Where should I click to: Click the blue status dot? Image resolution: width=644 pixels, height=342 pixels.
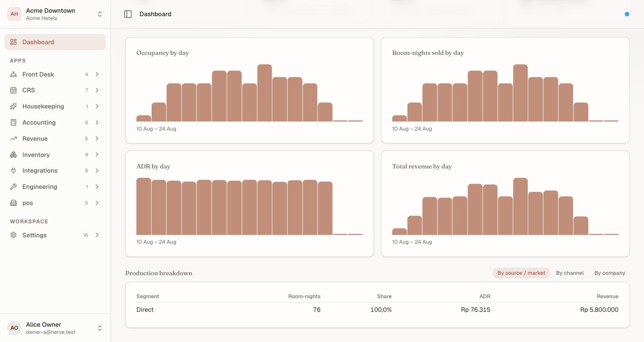(627, 14)
